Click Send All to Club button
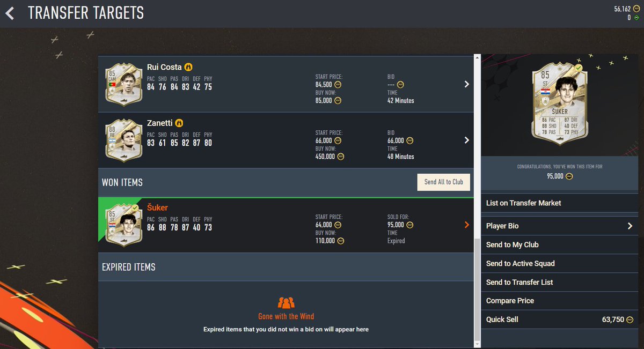 444,182
